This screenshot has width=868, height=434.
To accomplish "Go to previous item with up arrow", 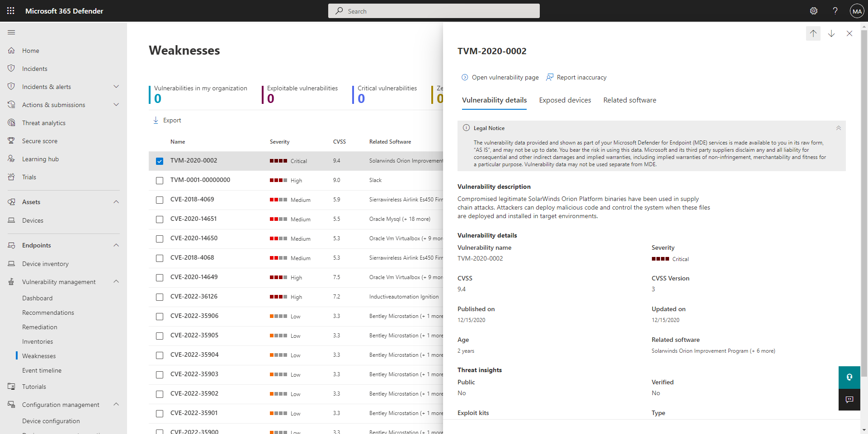I will [813, 33].
